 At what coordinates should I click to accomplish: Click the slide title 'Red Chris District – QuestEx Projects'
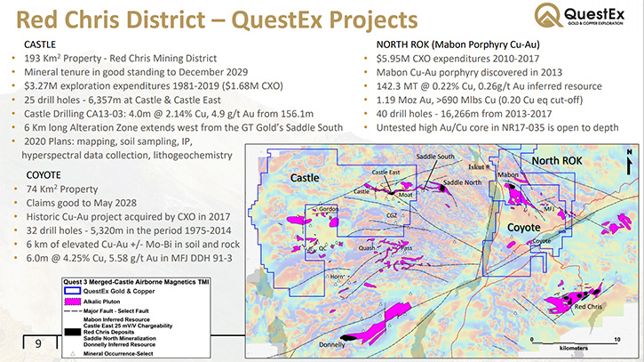pos(217,20)
